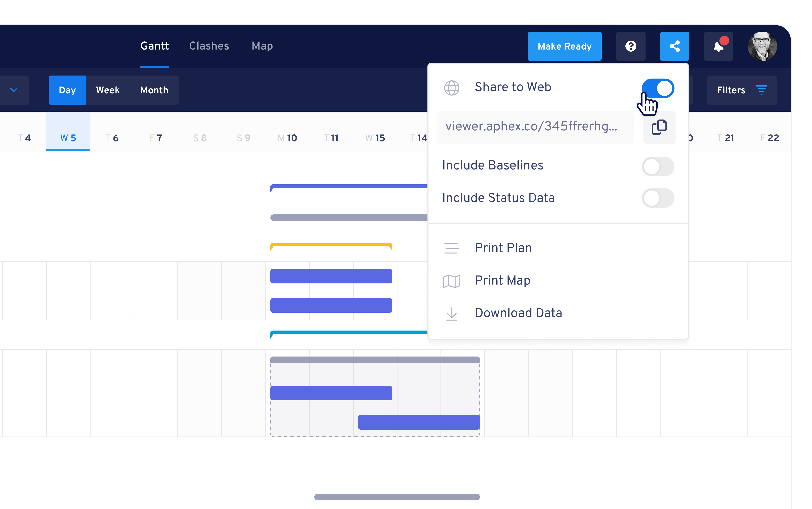812x509 pixels.
Task: Click the share icon button
Action: point(674,46)
